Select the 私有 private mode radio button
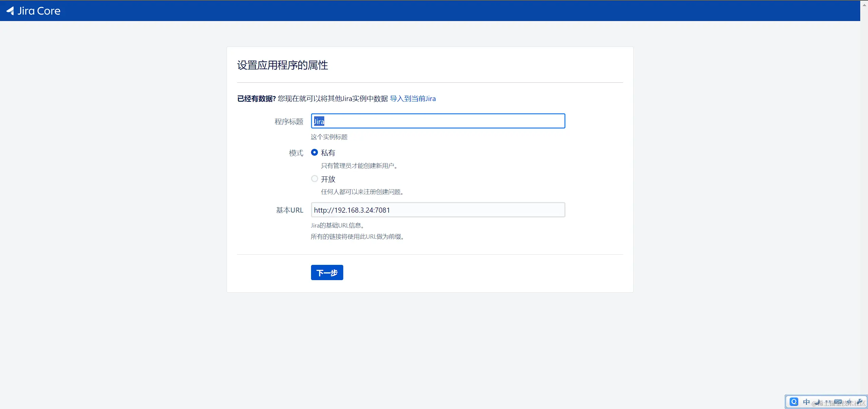The image size is (868, 409). [x=314, y=153]
